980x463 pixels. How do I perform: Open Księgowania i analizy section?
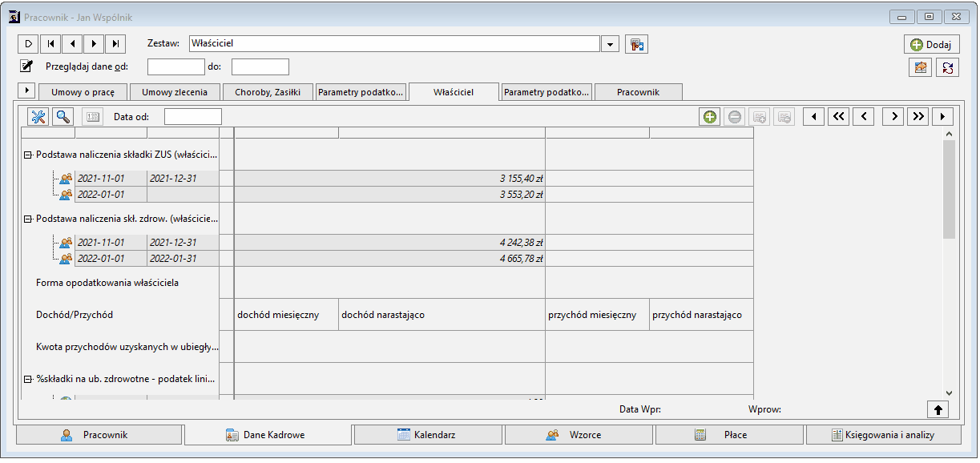coord(884,435)
